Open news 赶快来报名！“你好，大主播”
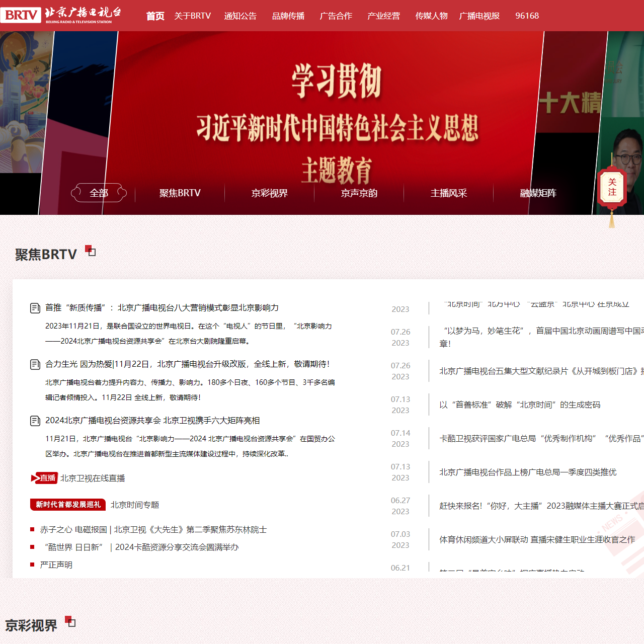The image size is (644, 644). (x=541, y=506)
